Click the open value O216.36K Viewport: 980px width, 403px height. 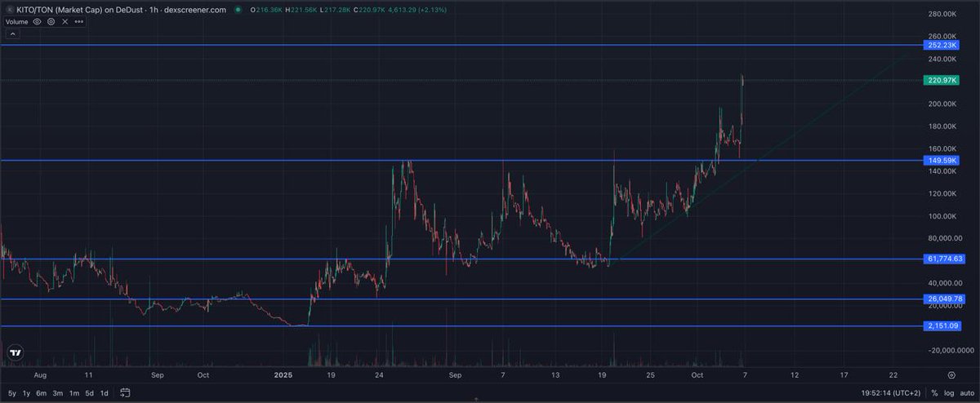(x=267, y=9)
